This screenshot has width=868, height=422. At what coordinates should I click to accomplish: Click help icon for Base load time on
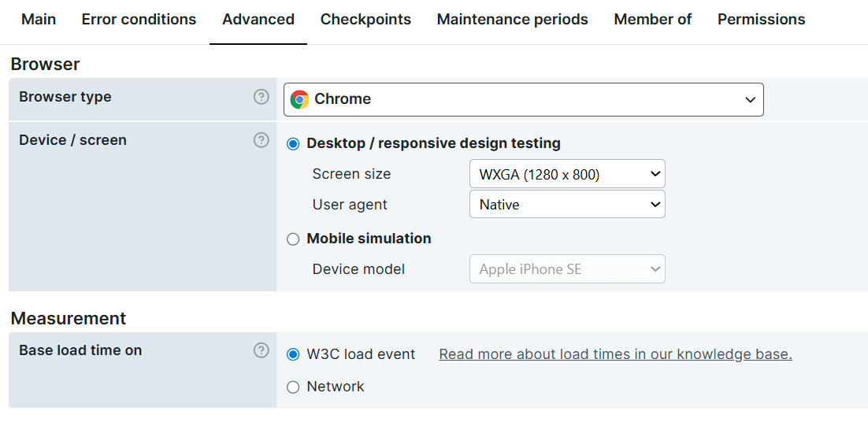tap(262, 350)
